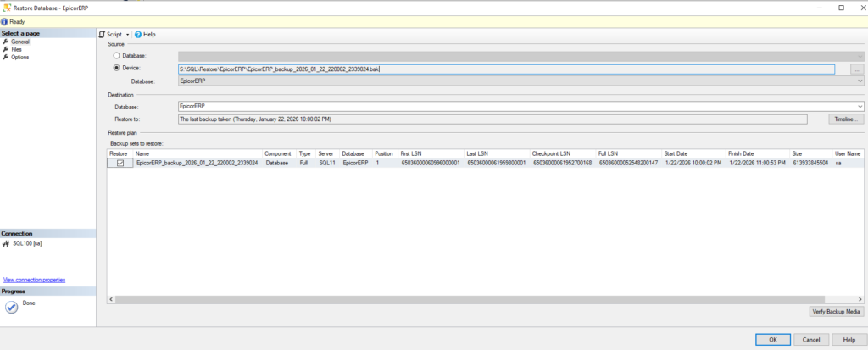This screenshot has width=868, height=350.
Task: Select the General page
Action: (20, 42)
